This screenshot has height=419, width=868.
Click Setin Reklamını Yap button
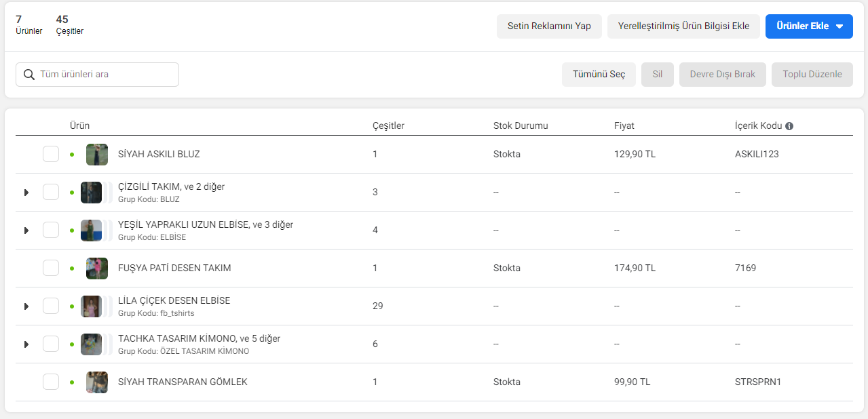point(549,26)
